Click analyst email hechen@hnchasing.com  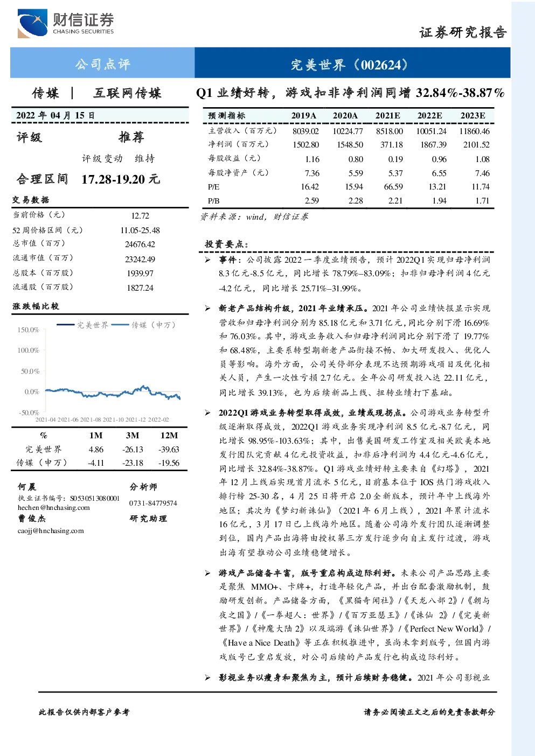click(54, 507)
